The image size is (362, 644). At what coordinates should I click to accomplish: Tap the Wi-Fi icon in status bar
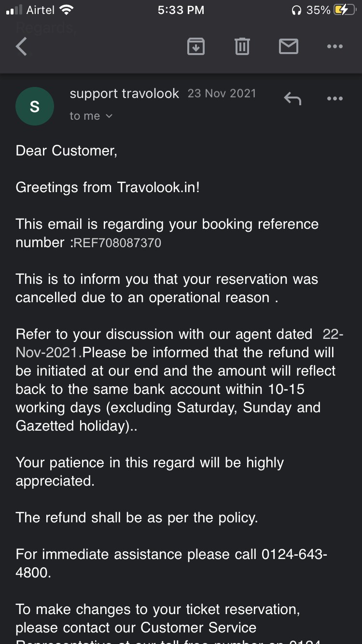pyautogui.click(x=65, y=10)
